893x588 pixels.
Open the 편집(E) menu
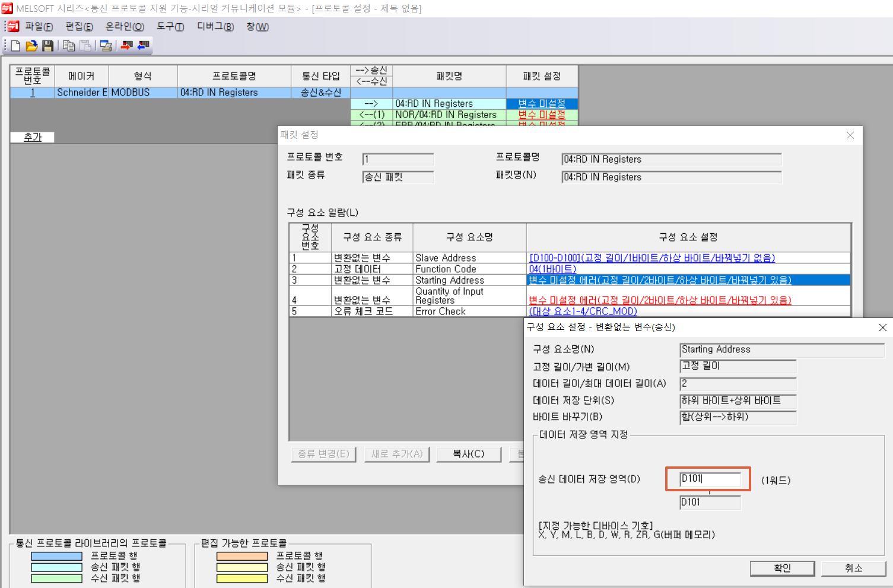(x=79, y=27)
